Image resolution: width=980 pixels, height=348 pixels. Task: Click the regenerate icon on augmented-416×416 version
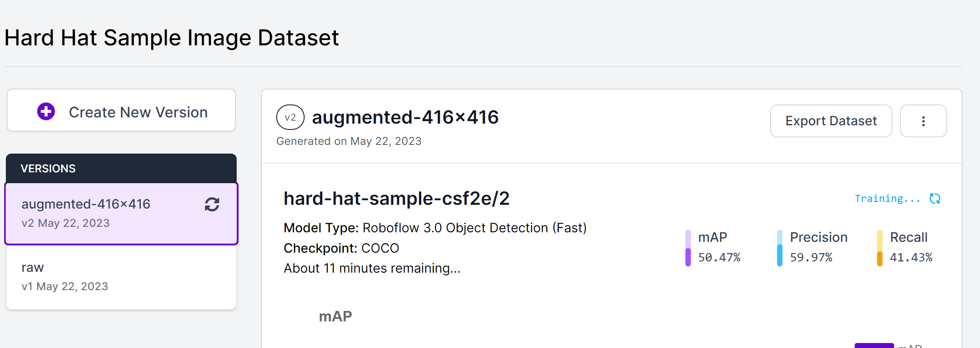point(212,204)
